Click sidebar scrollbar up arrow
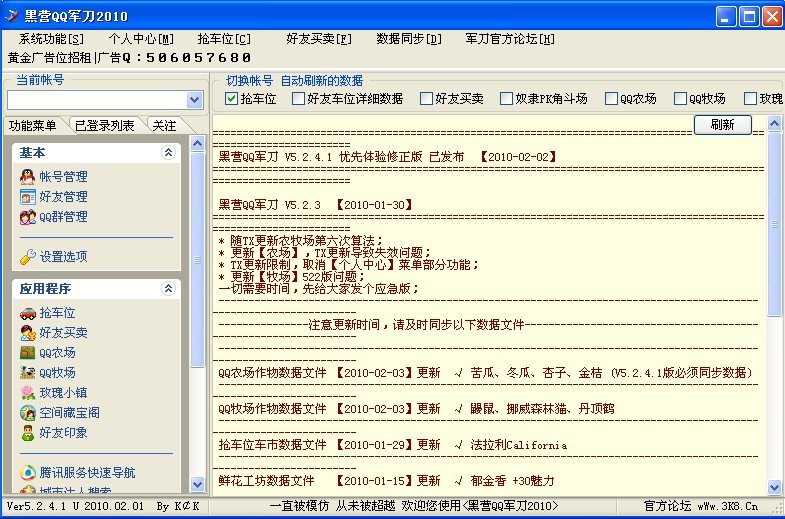This screenshot has width=785, height=519. (198, 144)
